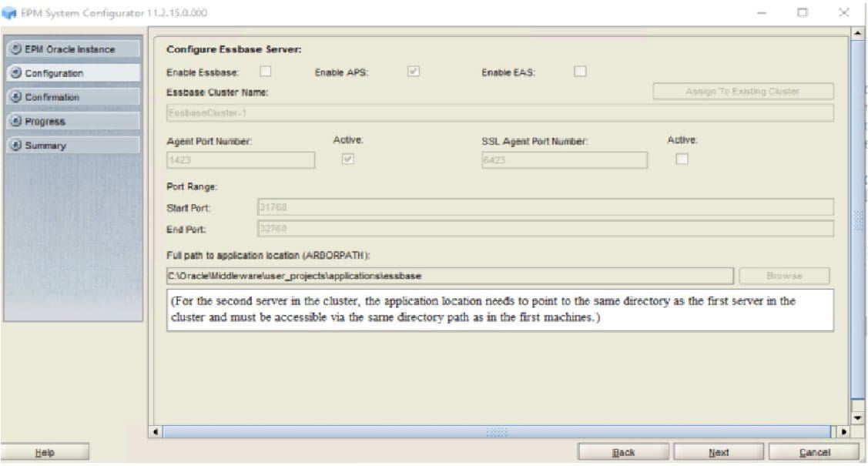This screenshot has height=466, width=868.
Task: Click Next to continue configuration
Action: click(x=719, y=452)
